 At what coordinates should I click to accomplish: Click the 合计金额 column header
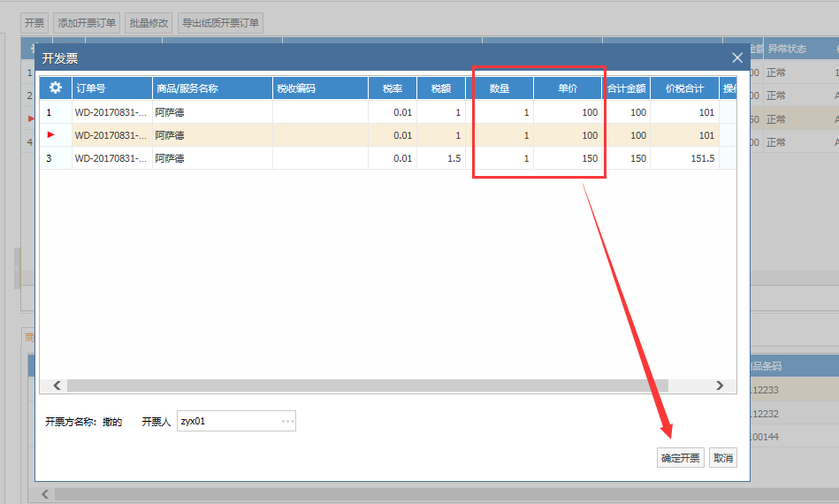coord(627,88)
